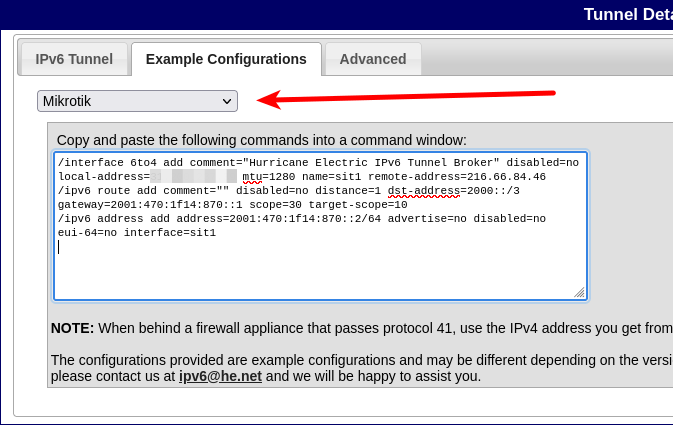
Task: Open the ipv6@he.net email link
Action: 220,376
